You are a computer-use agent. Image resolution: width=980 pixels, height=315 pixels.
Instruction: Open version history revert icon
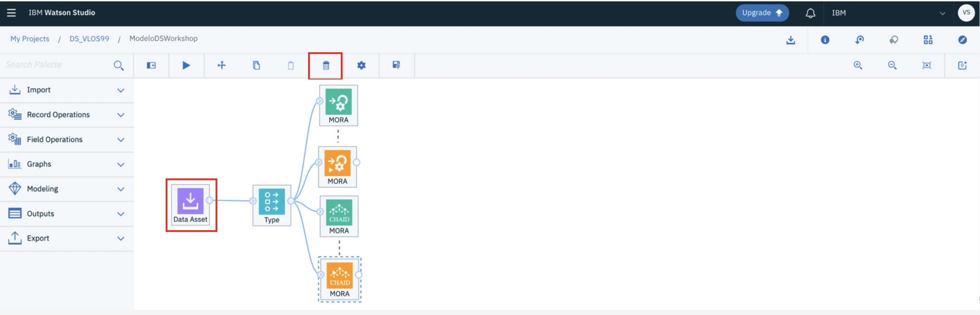point(859,40)
